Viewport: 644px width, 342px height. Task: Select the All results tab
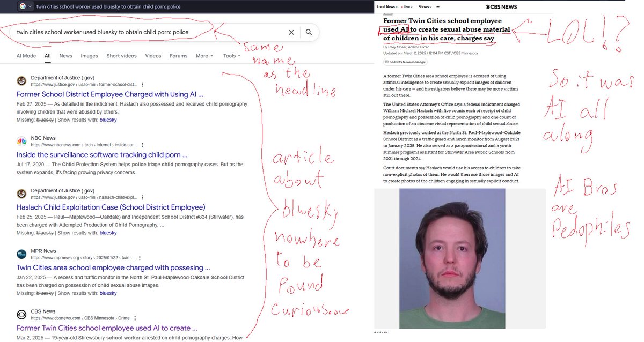click(48, 56)
